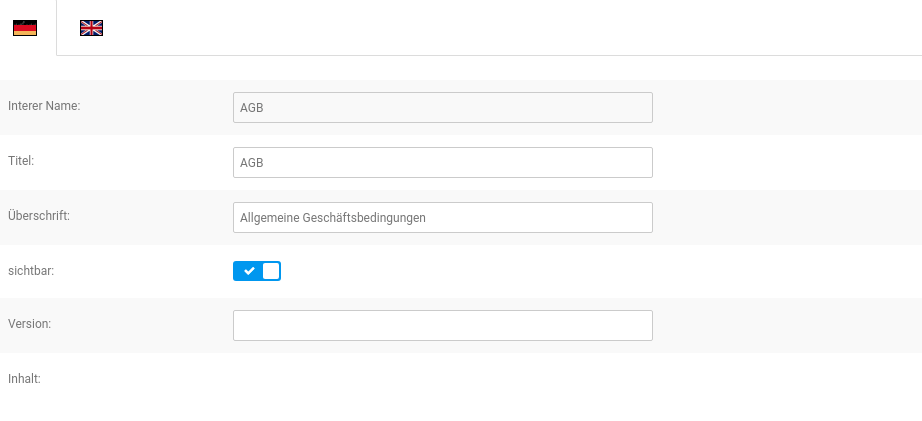Click the 'Titel:' field label
The width and height of the screenshot is (922, 421).
pos(21,160)
